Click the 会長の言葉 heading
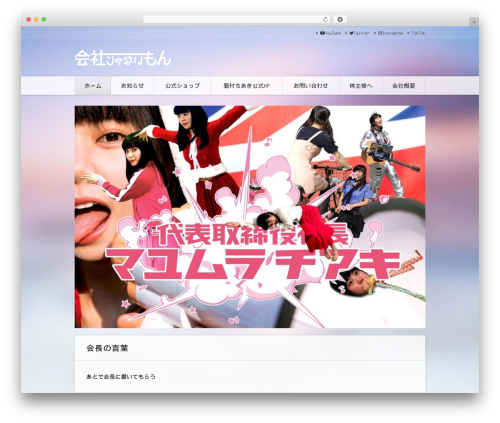 (x=107, y=348)
